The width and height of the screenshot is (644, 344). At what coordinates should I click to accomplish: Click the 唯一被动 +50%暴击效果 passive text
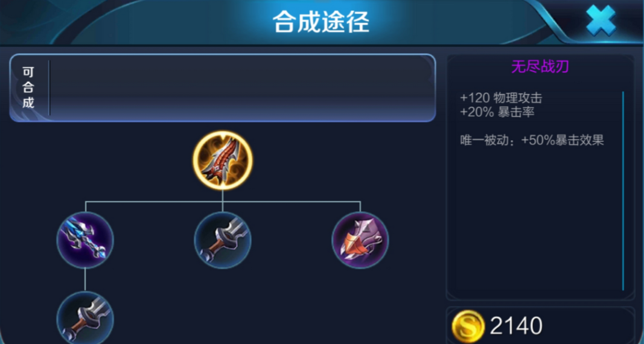(532, 141)
